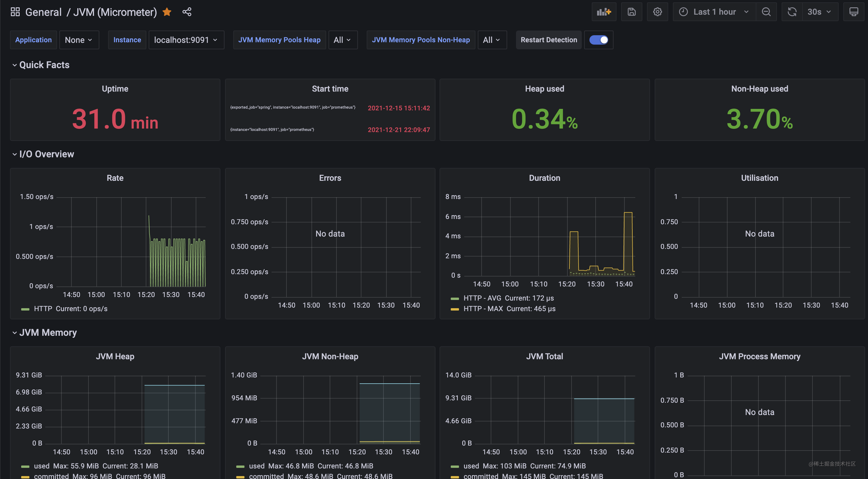This screenshot has width=868, height=479.
Task: Click the zoom out time range icon
Action: [x=766, y=11]
